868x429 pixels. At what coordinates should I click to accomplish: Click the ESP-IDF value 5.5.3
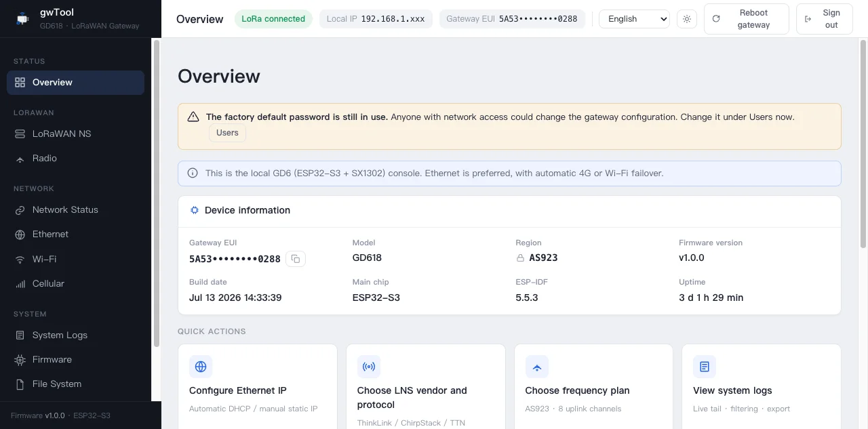527,298
